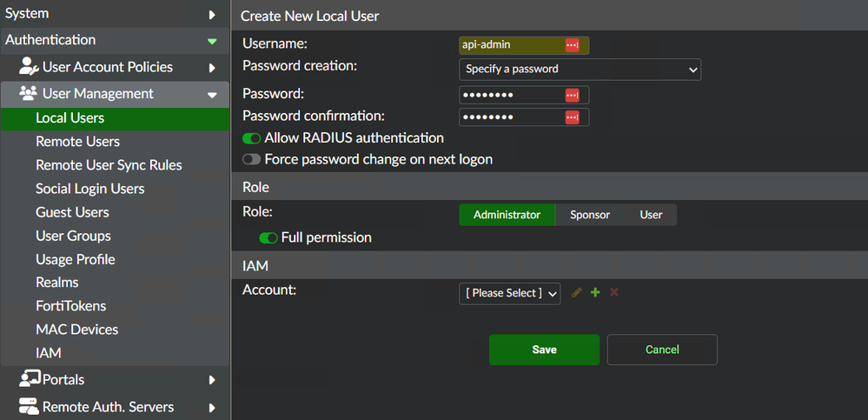This screenshot has width=868, height=420.
Task: Click the Cancel button
Action: point(662,350)
